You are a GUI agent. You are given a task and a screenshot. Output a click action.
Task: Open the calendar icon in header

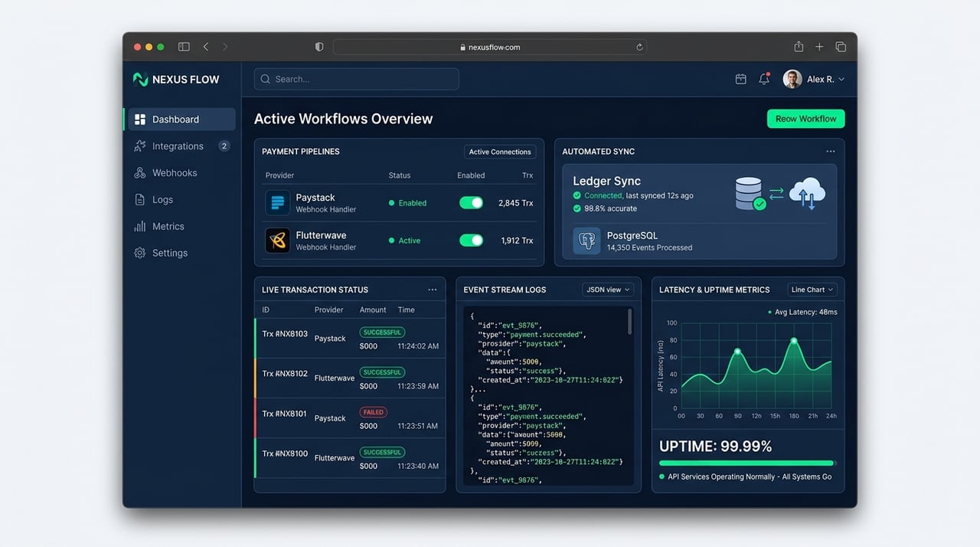(740, 79)
